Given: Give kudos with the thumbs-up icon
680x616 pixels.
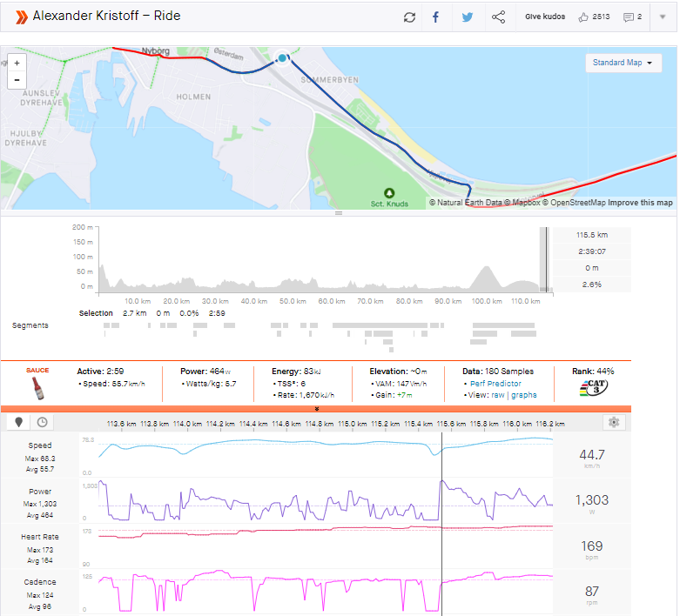Looking at the screenshot, I should [x=583, y=17].
